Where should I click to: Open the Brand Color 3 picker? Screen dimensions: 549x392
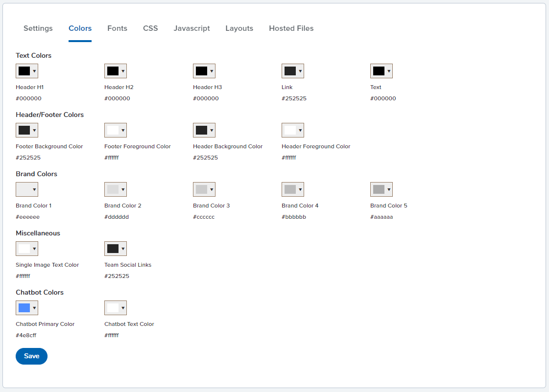click(204, 189)
